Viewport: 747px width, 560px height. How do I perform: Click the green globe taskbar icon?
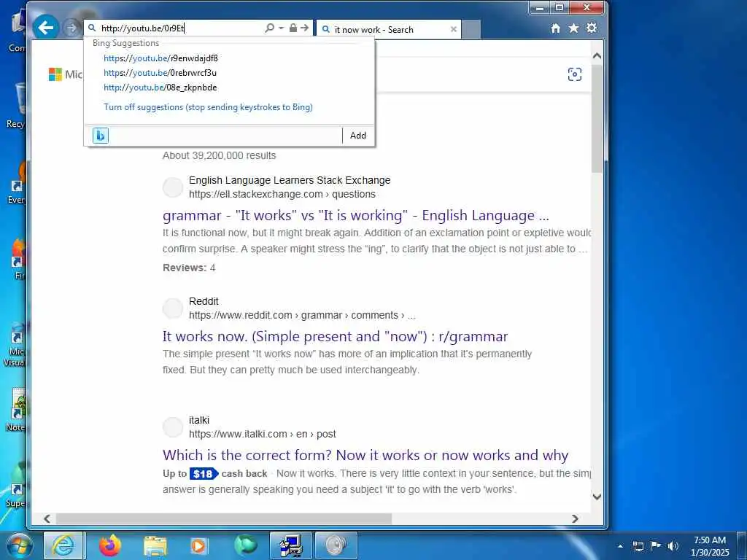pos(245,545)
